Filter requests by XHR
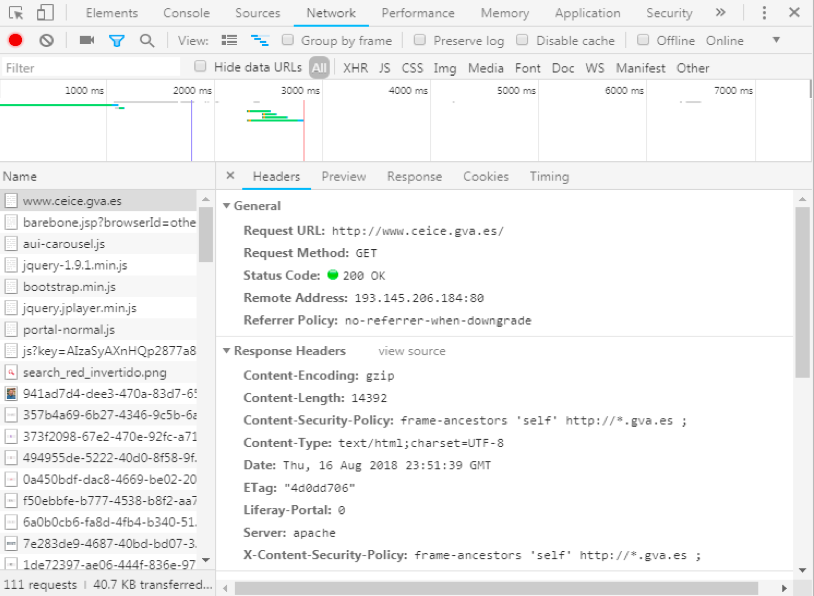This screenshot has height=596, width=814. tap(355, 68)
